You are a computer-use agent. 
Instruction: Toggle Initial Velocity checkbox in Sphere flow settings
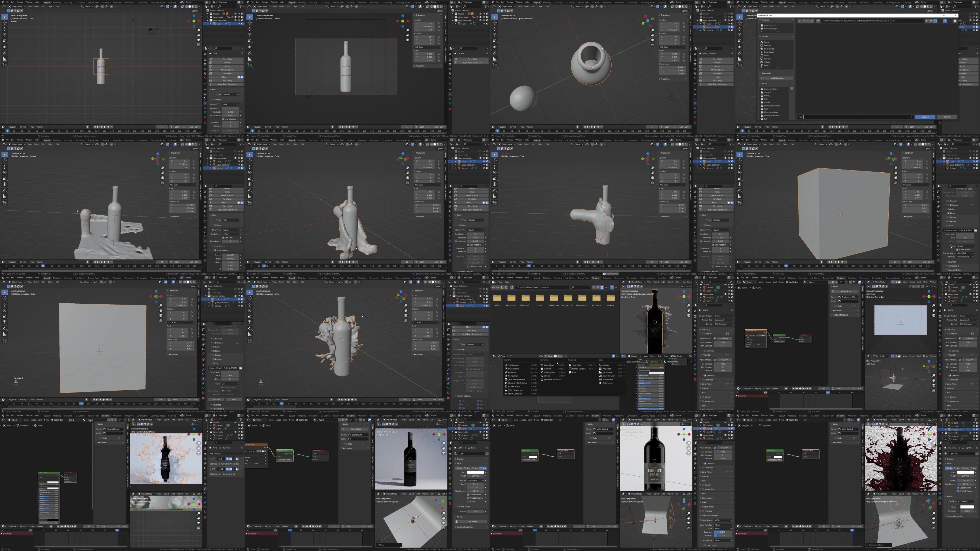click(215, 250)
